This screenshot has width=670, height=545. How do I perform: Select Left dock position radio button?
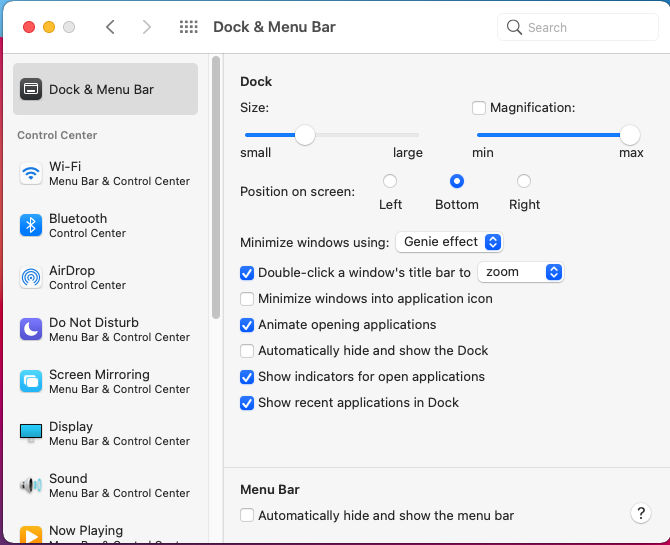click(390, 181)
